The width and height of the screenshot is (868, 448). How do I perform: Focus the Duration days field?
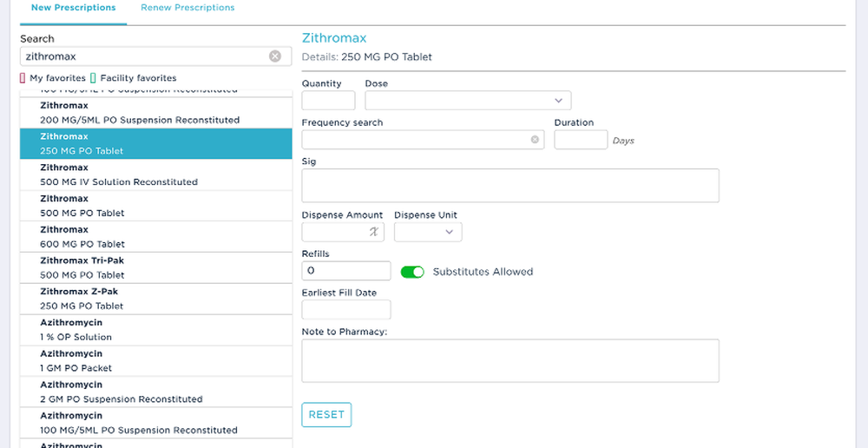[580, 140]
